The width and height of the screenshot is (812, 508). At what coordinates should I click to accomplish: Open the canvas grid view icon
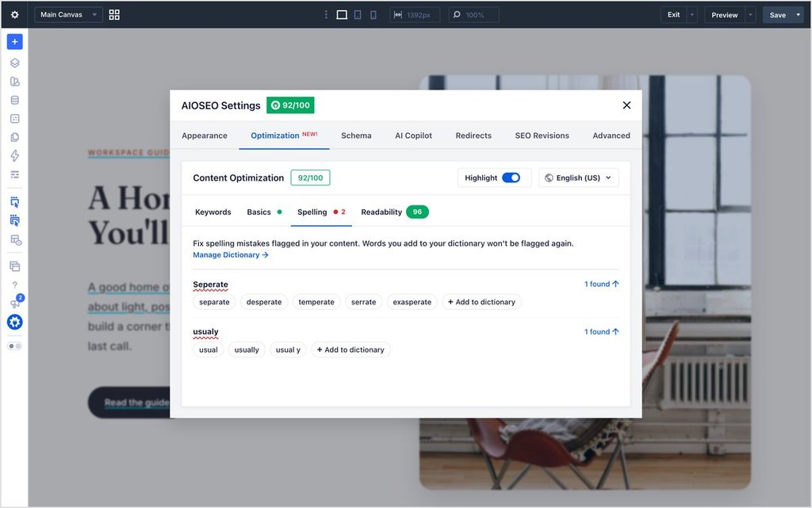114,14
